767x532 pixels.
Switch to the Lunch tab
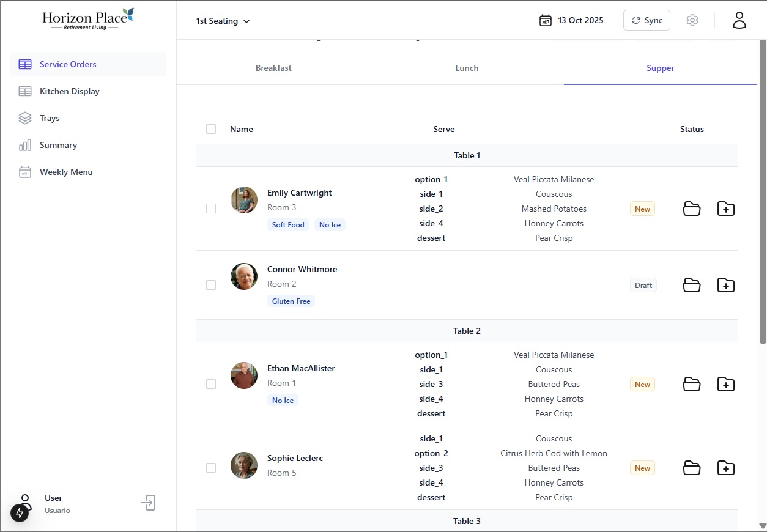coord(467,68)
